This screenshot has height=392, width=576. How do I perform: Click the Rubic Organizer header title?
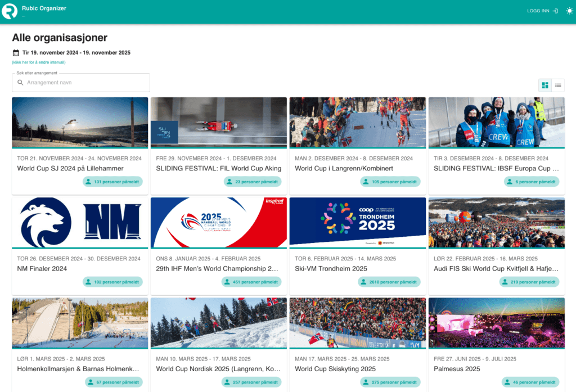pos(44,8)
